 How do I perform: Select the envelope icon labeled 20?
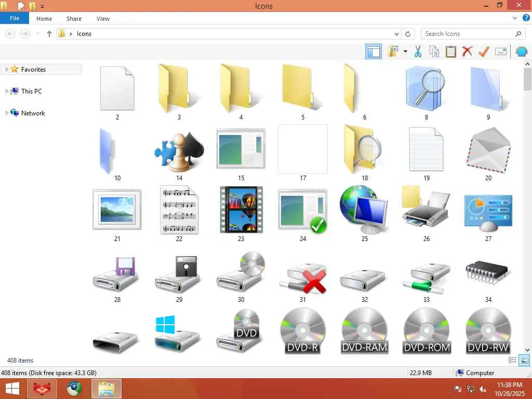(x=488, y=150)
